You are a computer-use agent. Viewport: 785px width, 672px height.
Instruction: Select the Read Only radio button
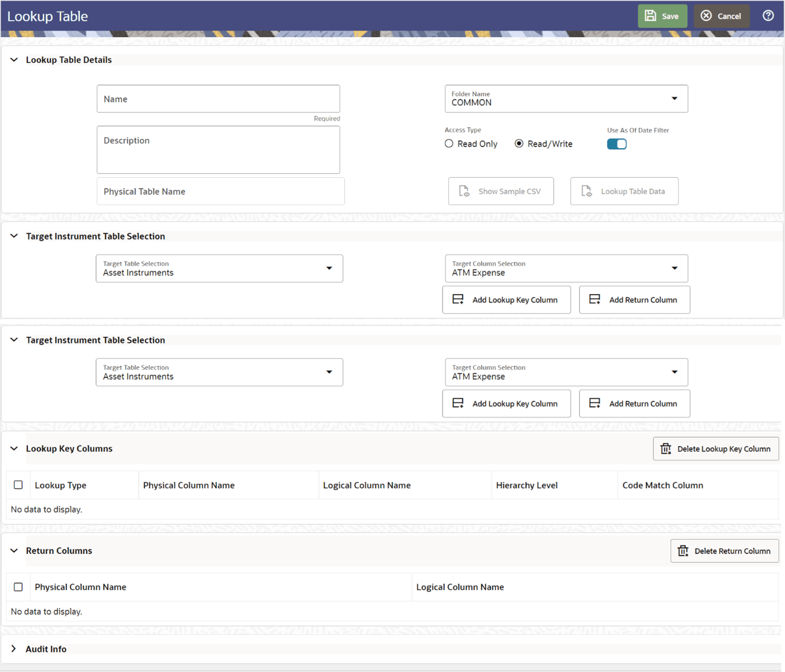tap(449, 143)
